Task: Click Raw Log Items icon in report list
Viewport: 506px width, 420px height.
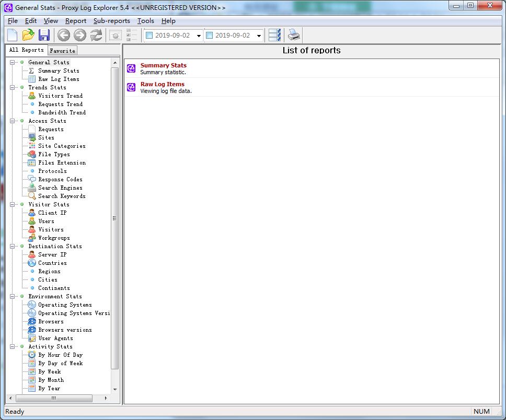Action: [131, 87]
